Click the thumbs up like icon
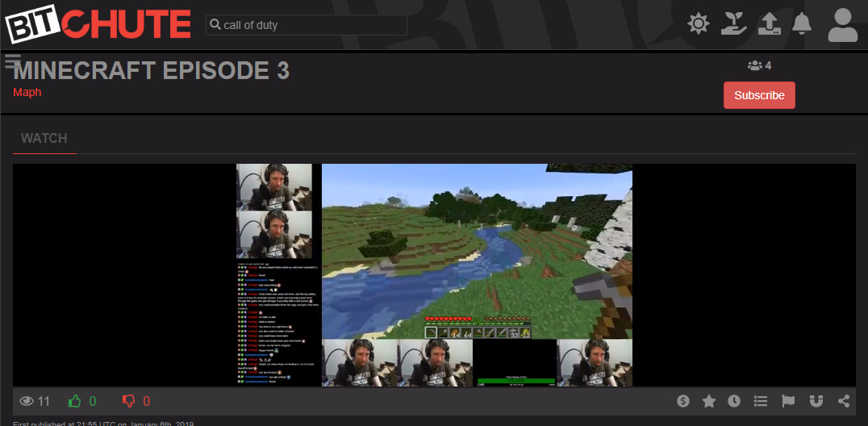The width and height of the screenshot is (868, 426). [75, 401]
